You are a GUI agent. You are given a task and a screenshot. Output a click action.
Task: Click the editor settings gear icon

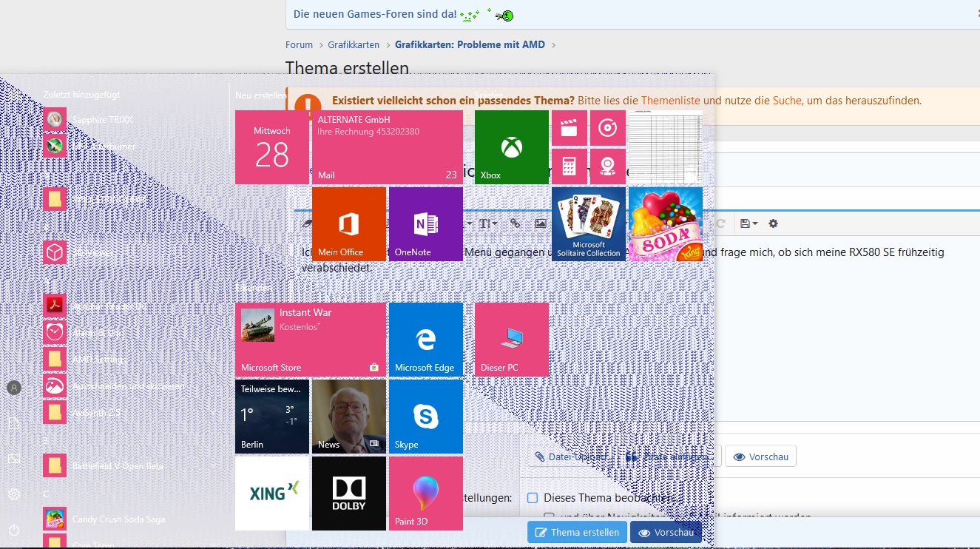[x=774, y=223]
